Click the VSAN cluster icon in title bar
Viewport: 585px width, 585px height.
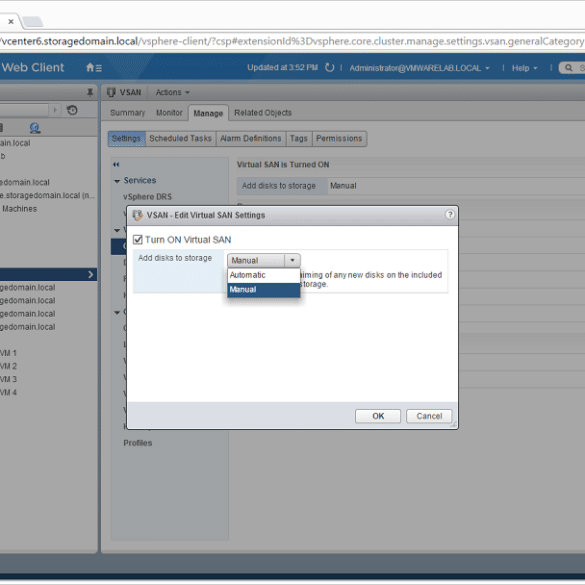click(x=111, y=92)
